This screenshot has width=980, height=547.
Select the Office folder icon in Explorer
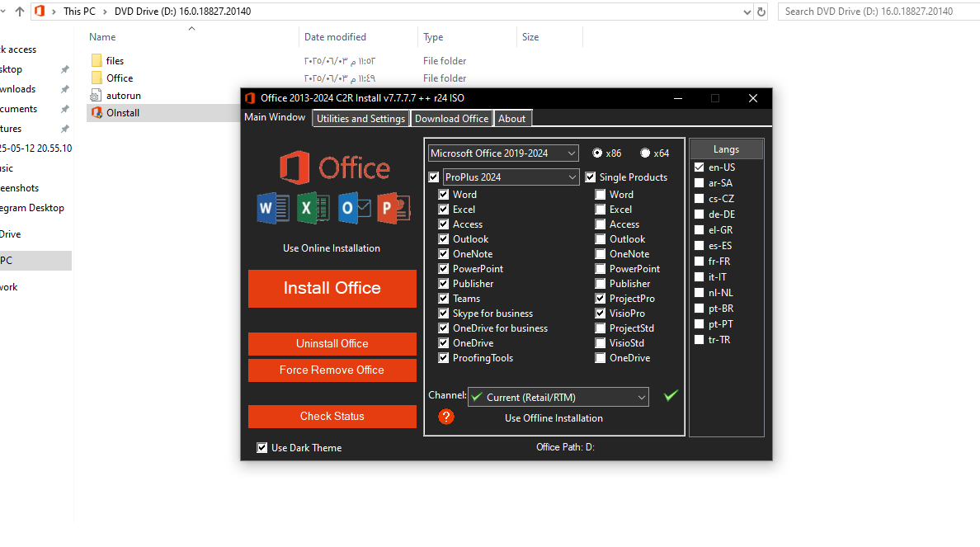97,78
